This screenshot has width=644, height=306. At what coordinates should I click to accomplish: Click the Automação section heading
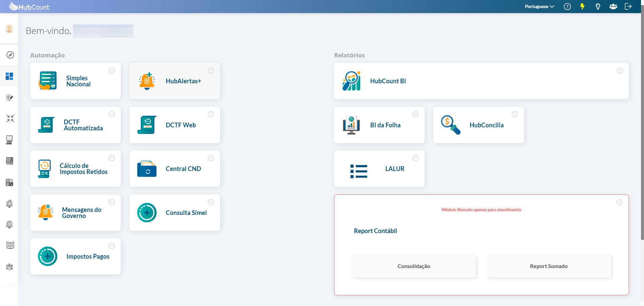coord(47,55)
